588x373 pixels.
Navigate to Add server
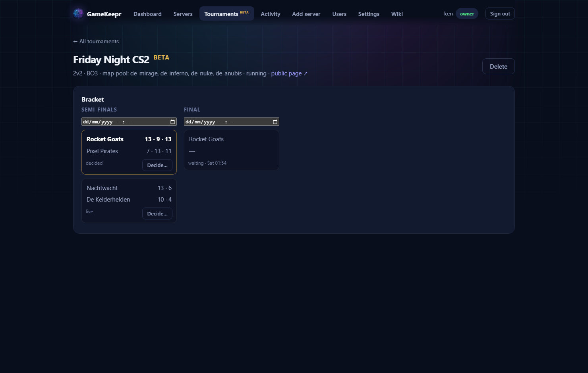tap(306, 14)
